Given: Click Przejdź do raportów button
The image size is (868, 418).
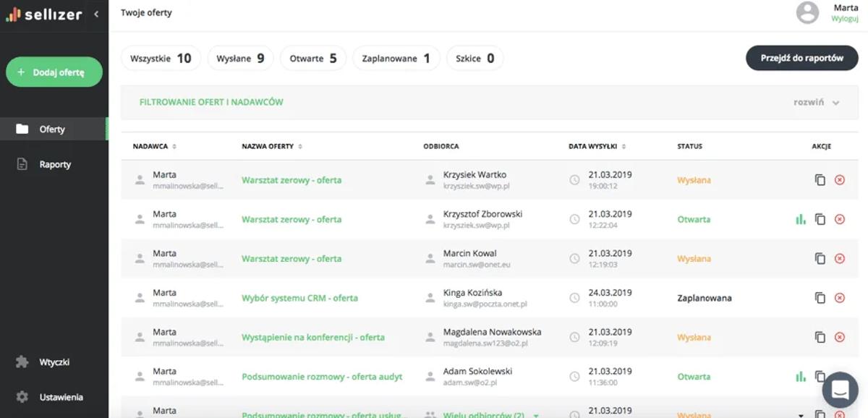Looking at the screenshot, I should (801, 58).
